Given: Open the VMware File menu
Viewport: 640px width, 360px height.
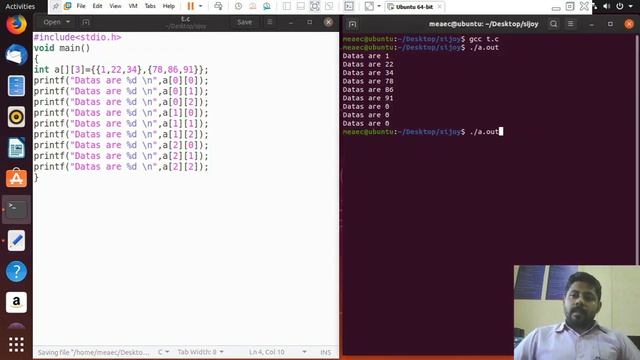Looking at the screenshot, I should pos(81,6).
